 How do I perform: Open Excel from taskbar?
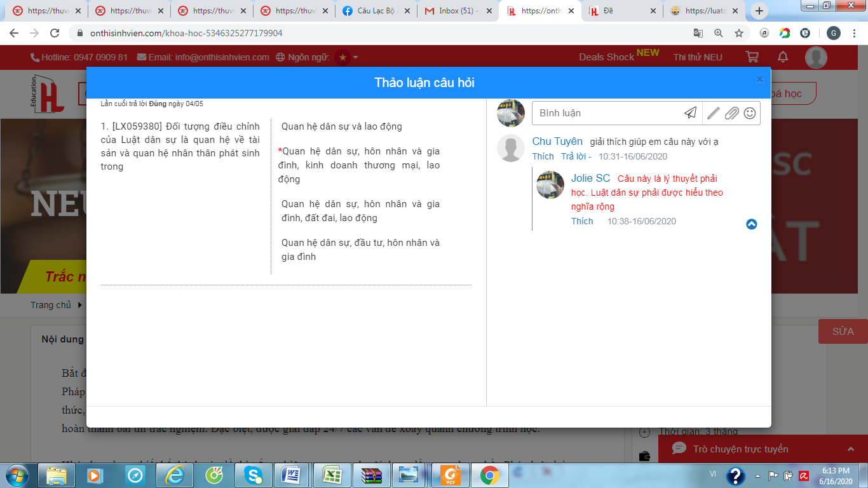coord(332,475)
